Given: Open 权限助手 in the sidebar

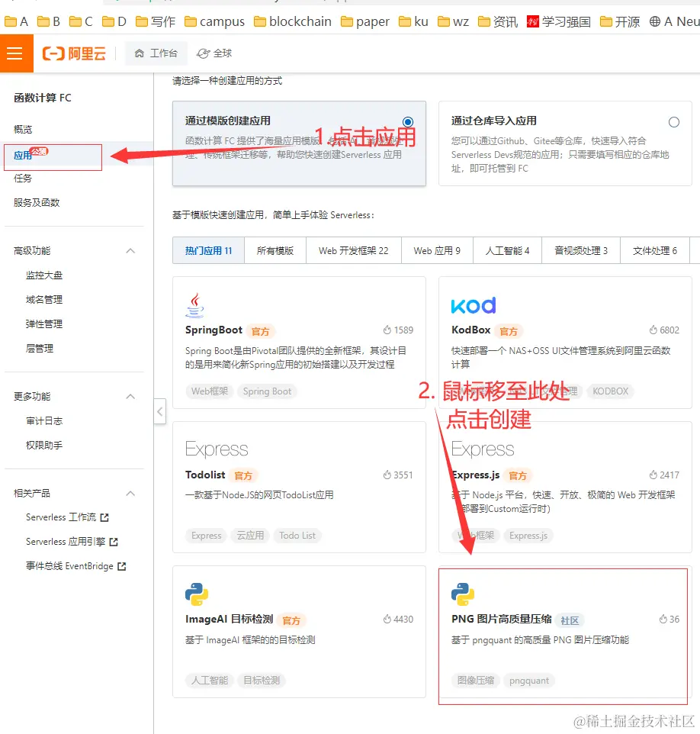Looking at the screenshot, I should point(44,445).
